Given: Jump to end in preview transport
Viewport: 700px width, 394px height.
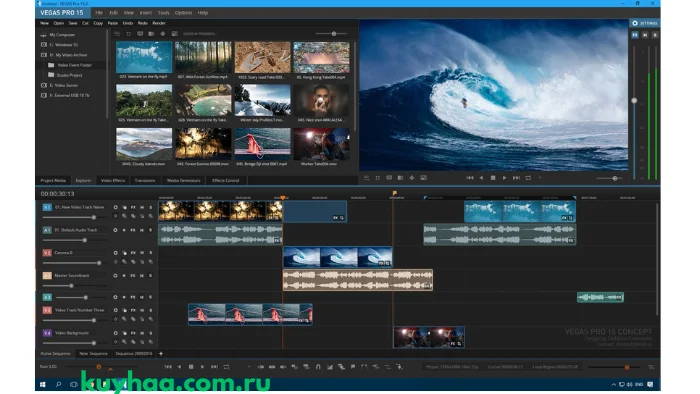Looking at the screenshot, I should coord(516,178).
